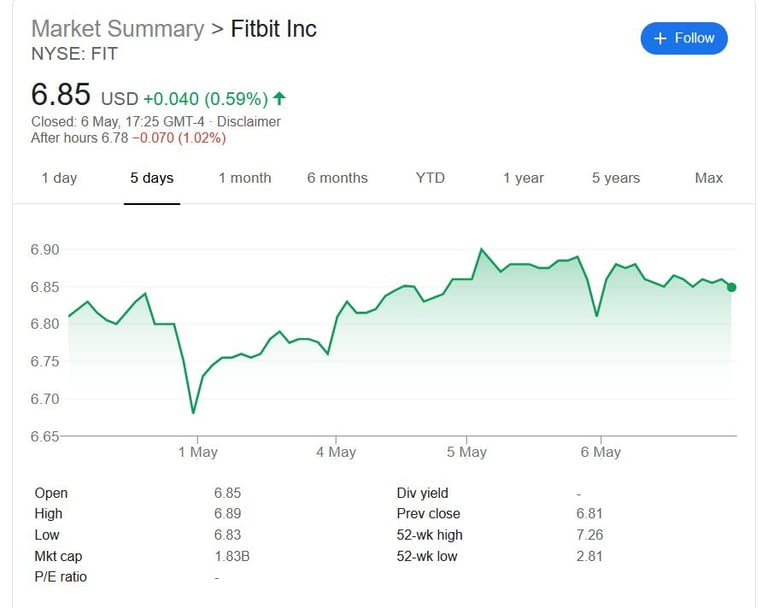This screenshot has width=768, height=608.
Task: Click the 4 May date label
Action: coord(336,452)
